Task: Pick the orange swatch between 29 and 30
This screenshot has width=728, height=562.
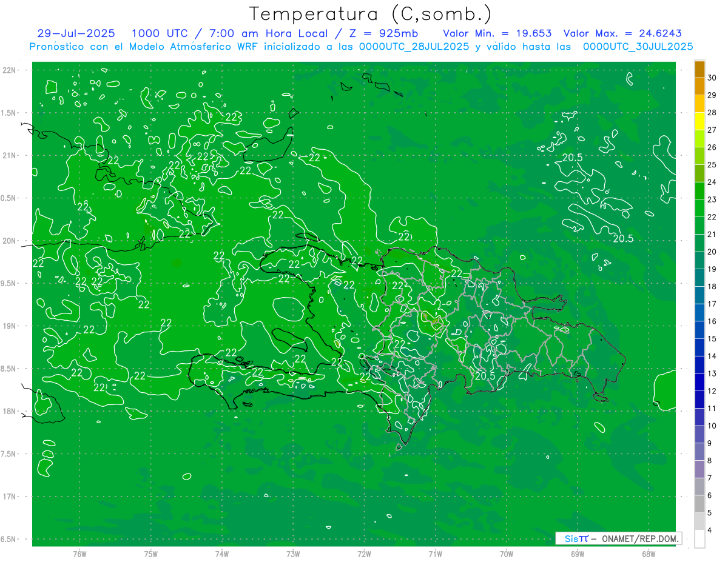Action: [699, 87]
